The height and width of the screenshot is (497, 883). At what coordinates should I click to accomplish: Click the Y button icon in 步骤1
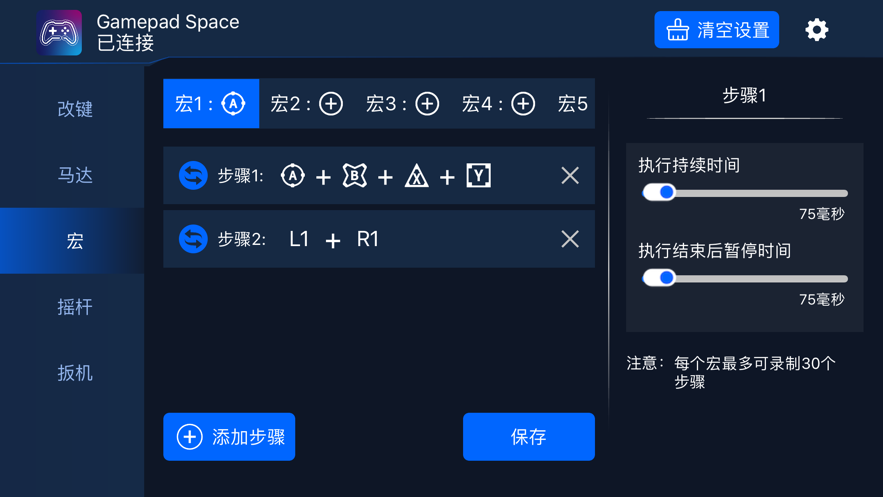tap(478, 176)
